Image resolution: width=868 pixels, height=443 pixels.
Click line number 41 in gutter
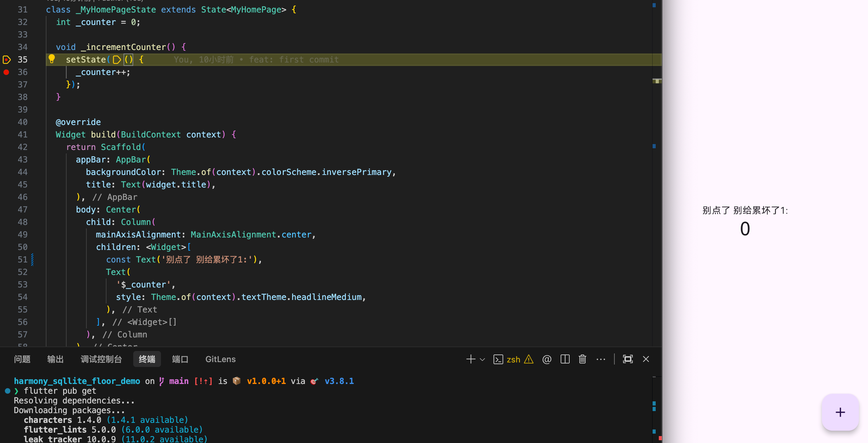23,135
